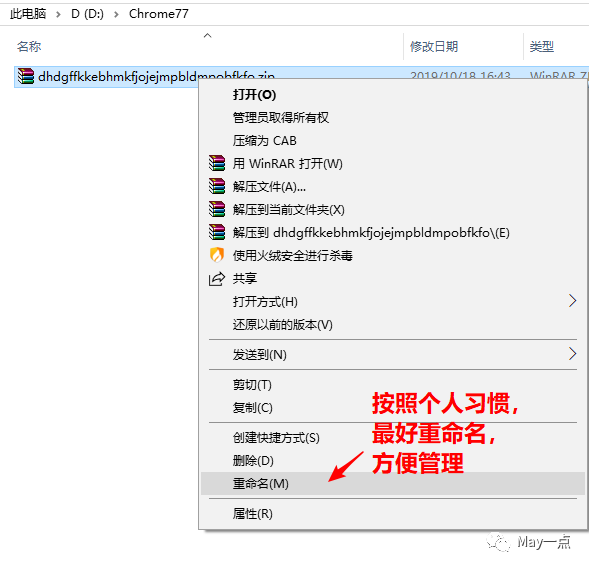This screenshot has width=589, height=568.
Task: Select '重命名(M)' to rename the file
Action: [393, 483]
